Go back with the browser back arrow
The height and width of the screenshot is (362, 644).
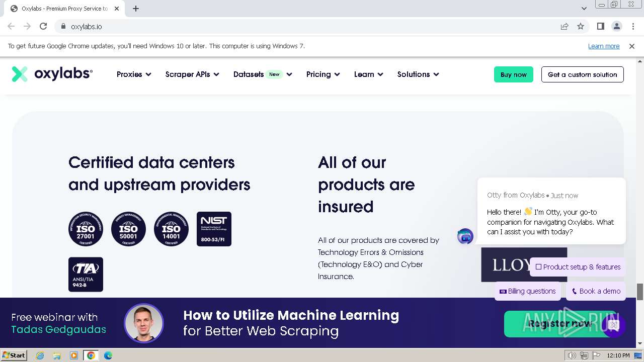(11, 26)
